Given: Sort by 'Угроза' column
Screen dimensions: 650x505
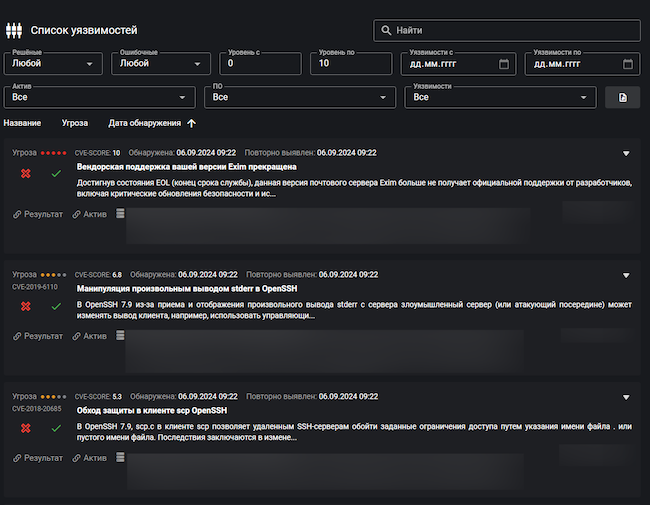Looking at the screenshot, I should pyautogui.click(x=74, y=123).
